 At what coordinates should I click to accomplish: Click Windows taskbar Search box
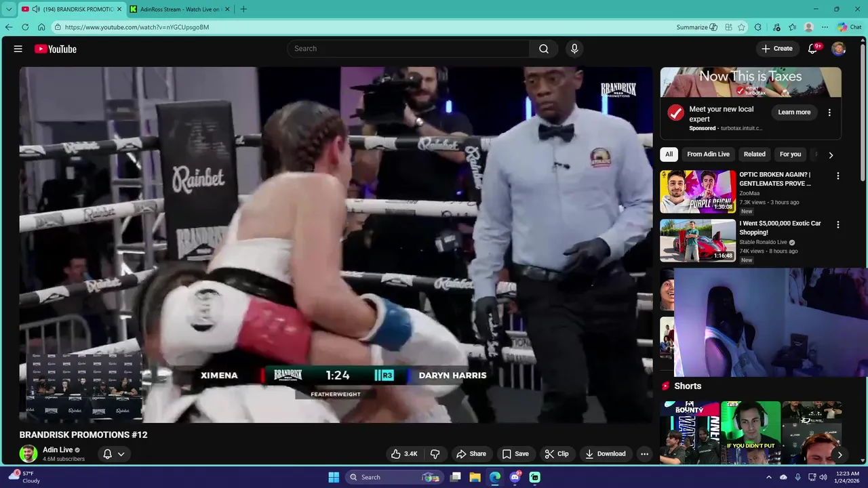(x=393, y=477)
